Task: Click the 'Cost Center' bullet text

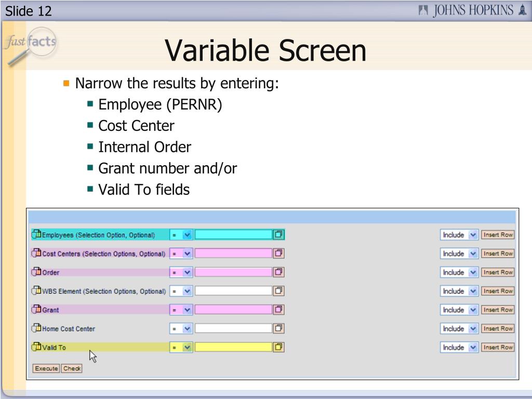Action: coord(137,126)
